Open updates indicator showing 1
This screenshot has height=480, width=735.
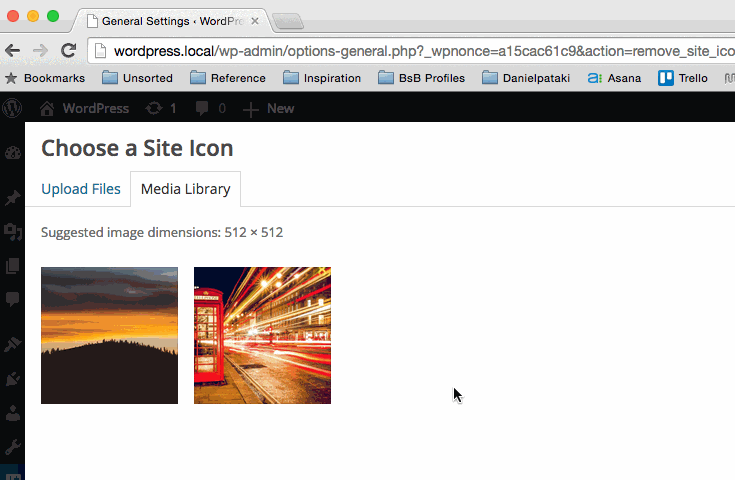161,108
